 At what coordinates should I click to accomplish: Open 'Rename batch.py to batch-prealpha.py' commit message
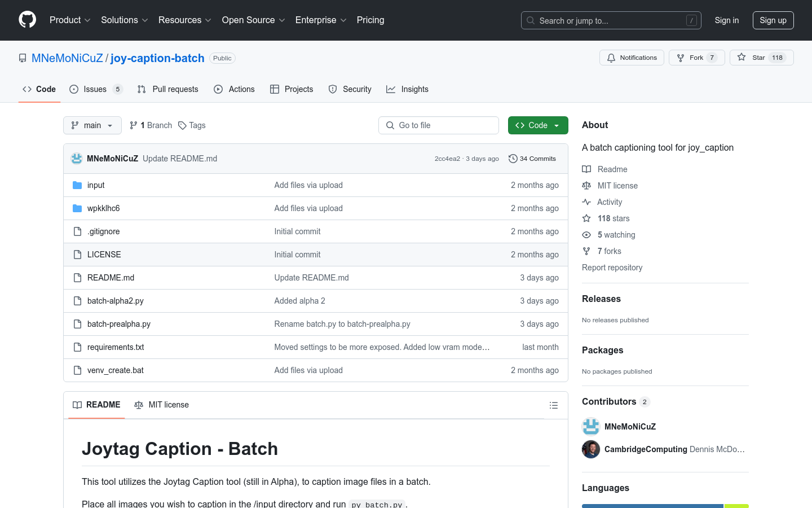coord(342,324)
